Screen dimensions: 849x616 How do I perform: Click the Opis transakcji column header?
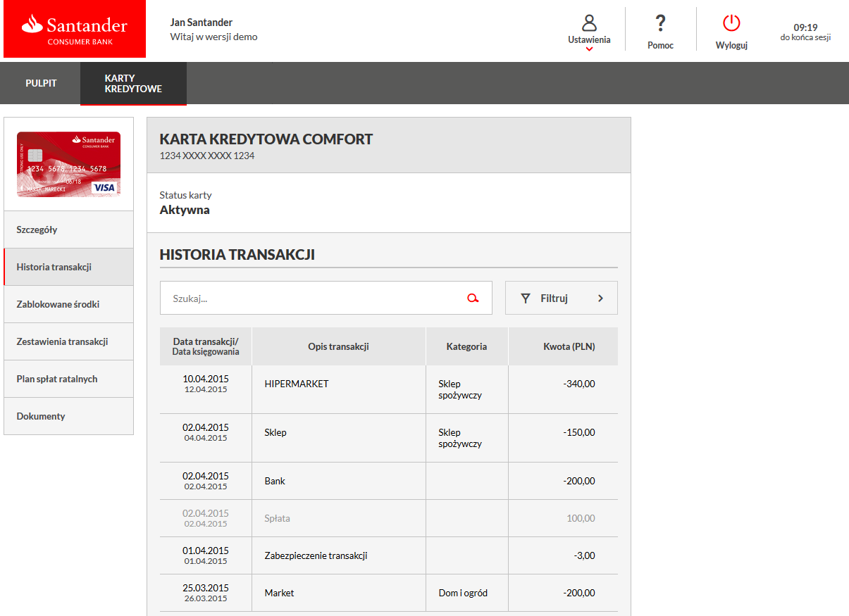pyautogui.click(x=339, y=346)
